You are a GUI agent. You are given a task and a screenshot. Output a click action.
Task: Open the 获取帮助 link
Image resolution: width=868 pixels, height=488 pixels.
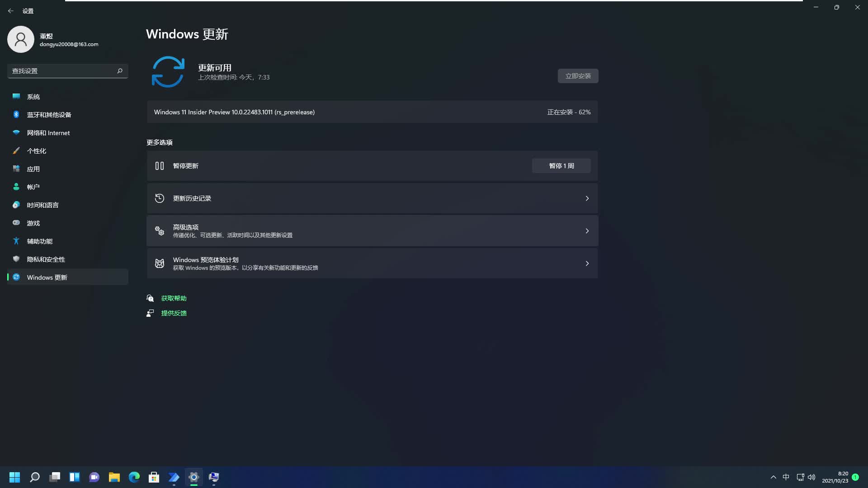(174, 298)
